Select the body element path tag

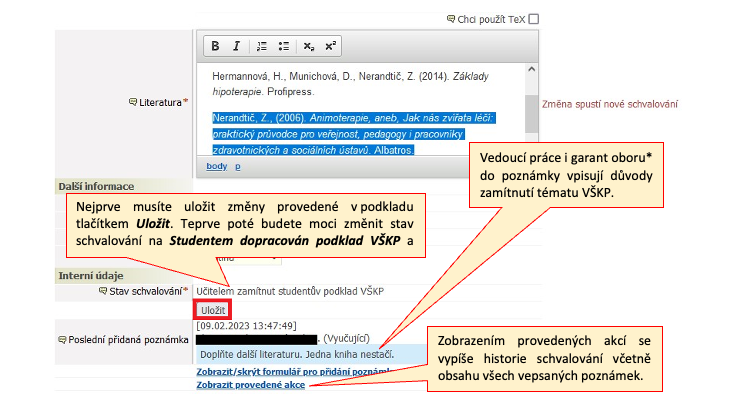pos(216,166)
